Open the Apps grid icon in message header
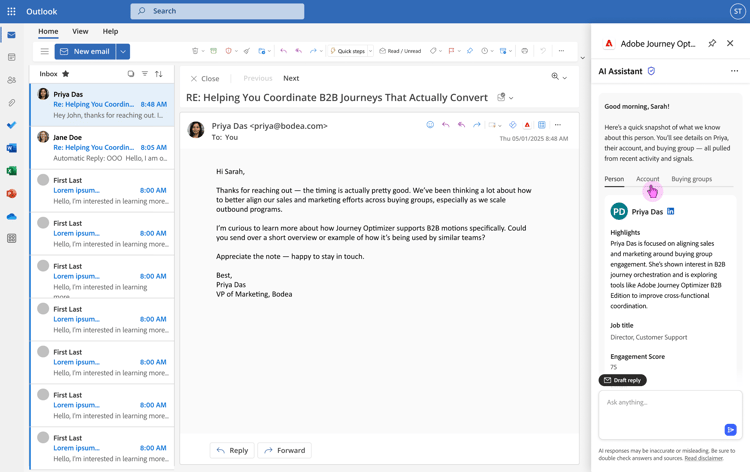Screen dimensions: 750x472 541,125
